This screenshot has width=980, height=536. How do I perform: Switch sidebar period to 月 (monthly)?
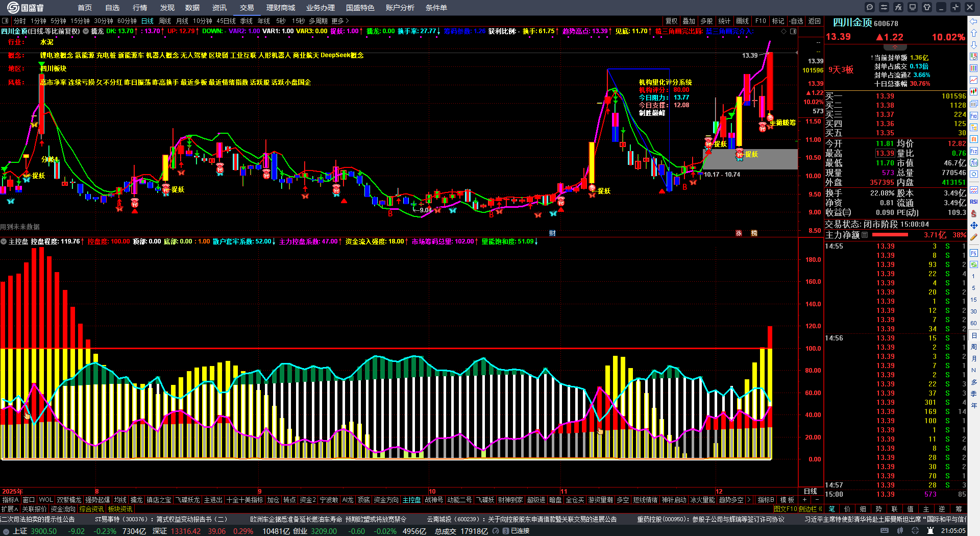pyautogui.click(x=974, y=359)
